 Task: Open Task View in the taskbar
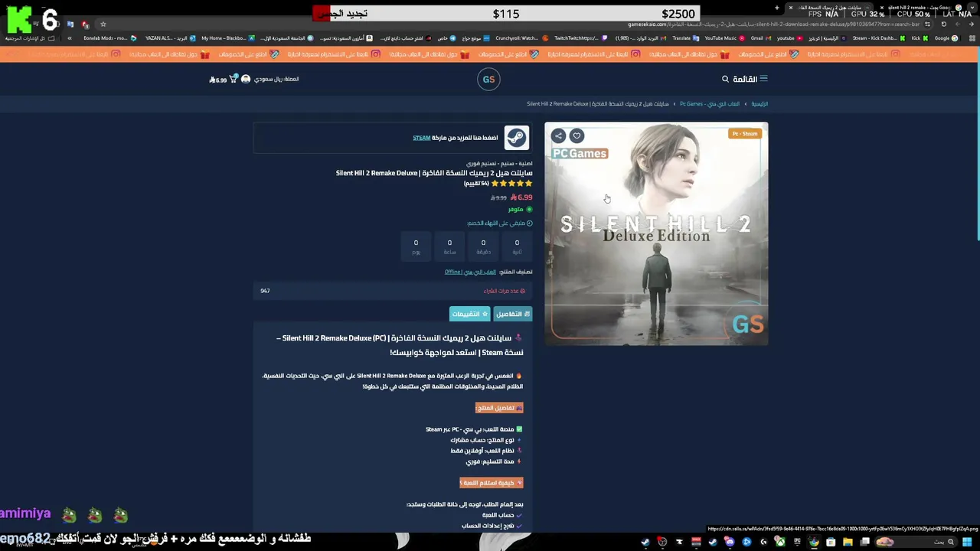864,542
